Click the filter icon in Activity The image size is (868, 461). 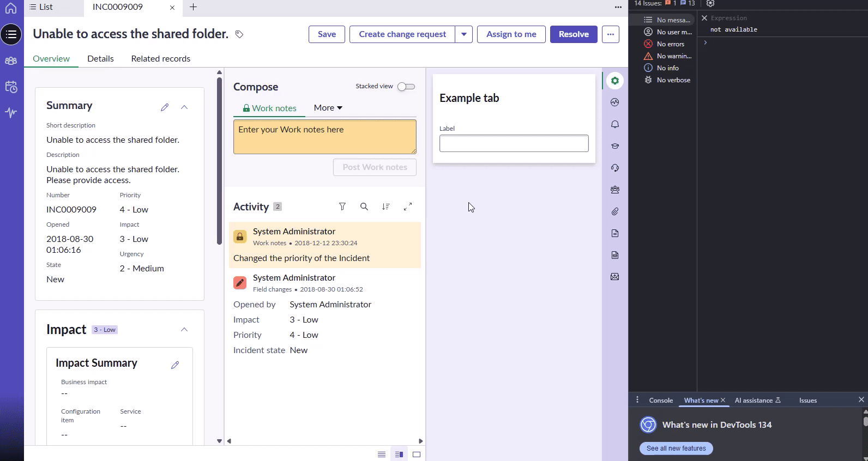click(342, 207)
